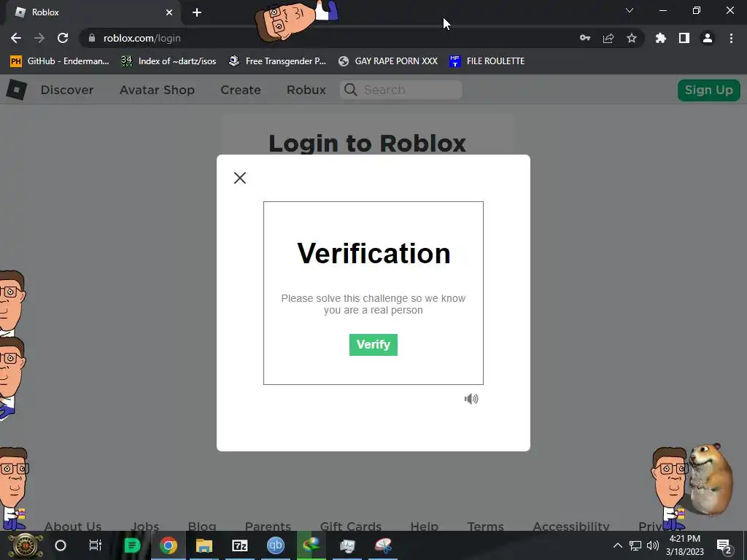This screenshot has height=560, width=747.
Task: Open the Start menu from the taskbar
Action: point(26,545)
